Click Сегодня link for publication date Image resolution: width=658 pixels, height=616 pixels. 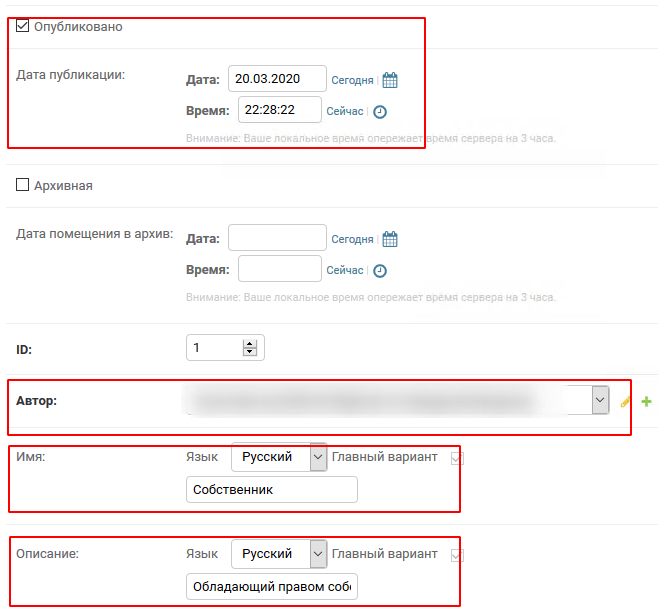pyautogui.click(x=352, y=80)
